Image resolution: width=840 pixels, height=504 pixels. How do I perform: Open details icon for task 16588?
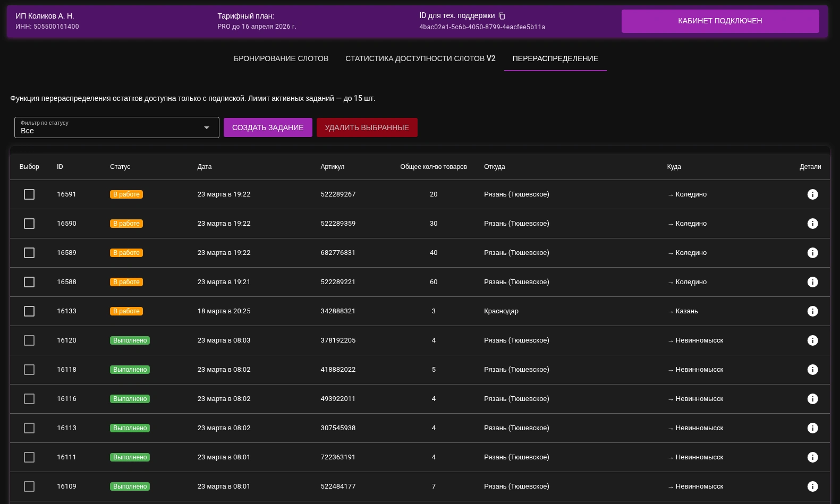tap(812, 282)
